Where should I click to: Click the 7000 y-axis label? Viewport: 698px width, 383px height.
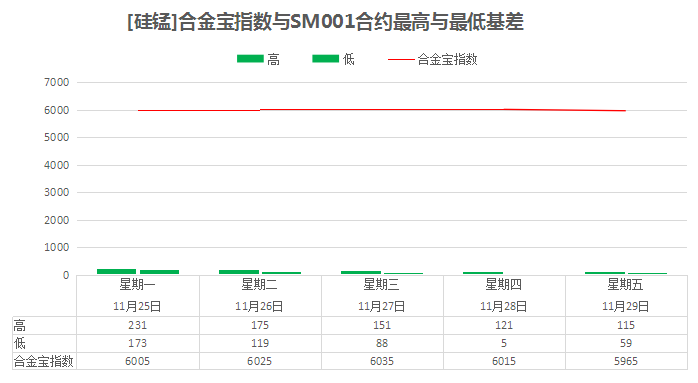(x=57, y=82)
